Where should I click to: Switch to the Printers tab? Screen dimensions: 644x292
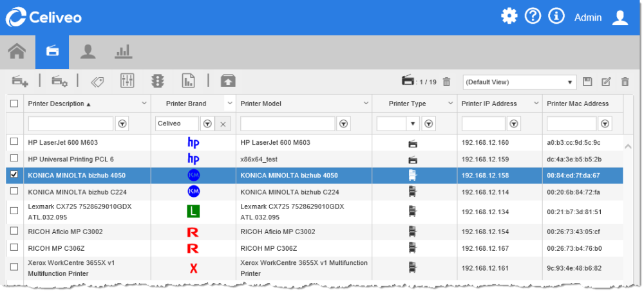point(52,51)
